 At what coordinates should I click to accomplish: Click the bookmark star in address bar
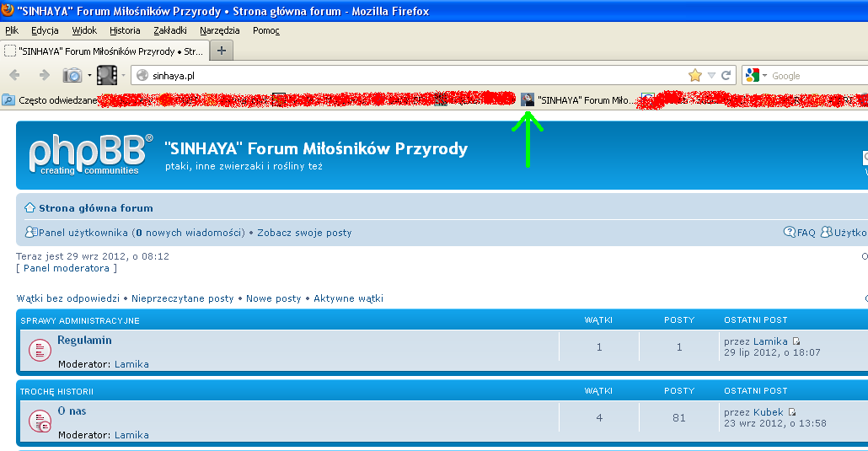pos(694,75)
